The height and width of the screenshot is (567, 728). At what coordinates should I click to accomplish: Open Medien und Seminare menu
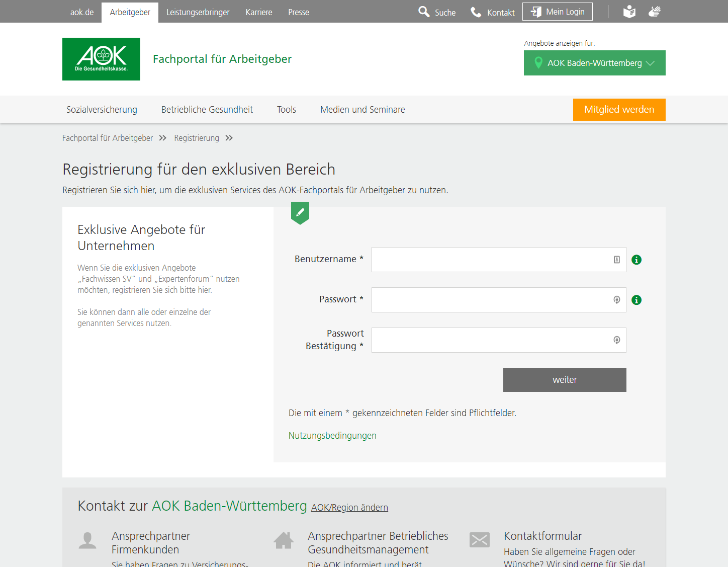click(x=362, y=110)
